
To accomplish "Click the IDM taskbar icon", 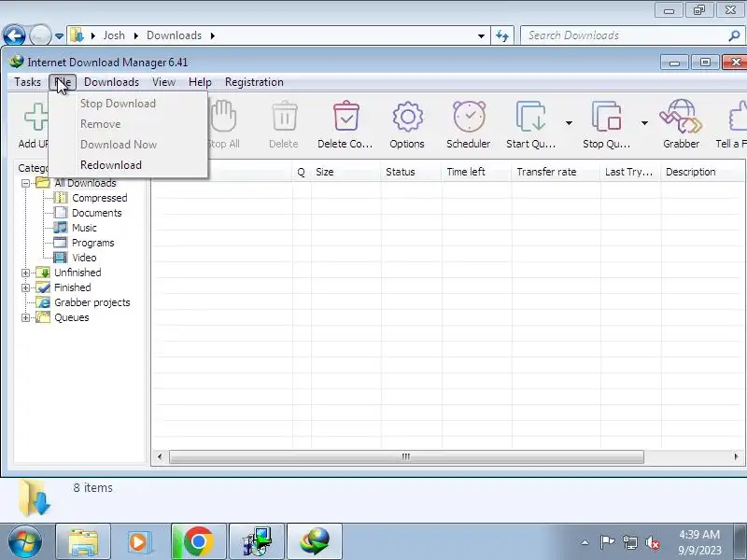I will coord(315,541).
